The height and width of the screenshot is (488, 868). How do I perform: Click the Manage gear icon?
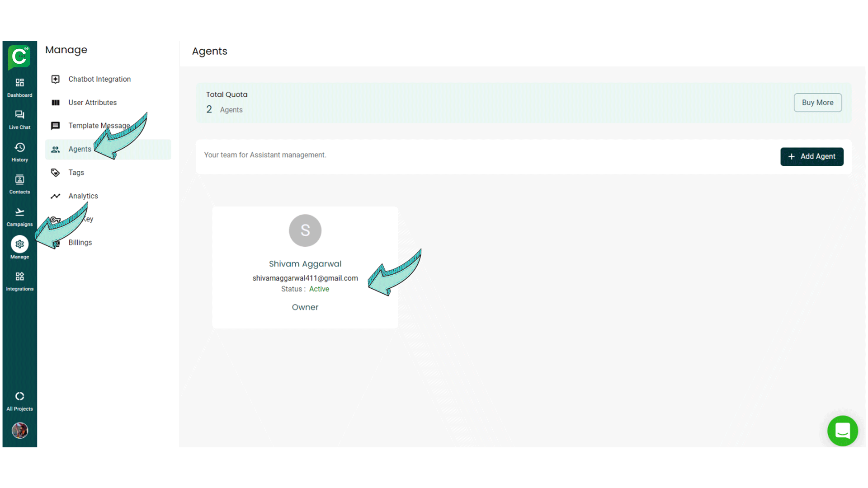pos(19,244)
